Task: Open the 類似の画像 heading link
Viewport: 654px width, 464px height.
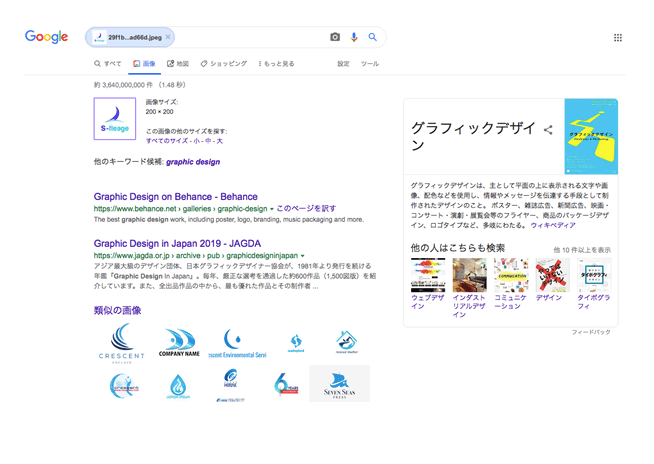Action: point(118,310)
